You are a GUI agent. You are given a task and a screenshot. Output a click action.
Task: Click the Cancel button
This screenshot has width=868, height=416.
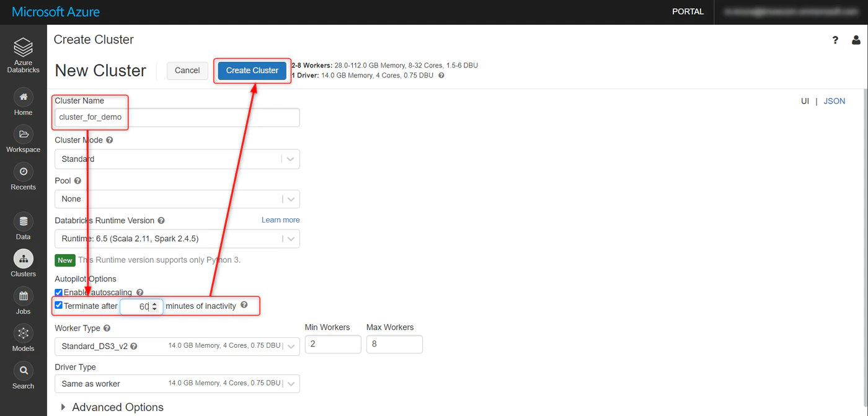point(187,71)
